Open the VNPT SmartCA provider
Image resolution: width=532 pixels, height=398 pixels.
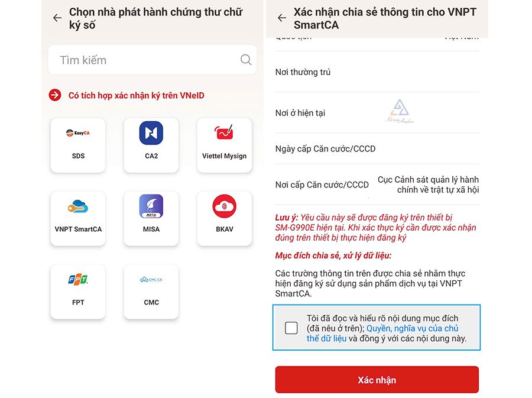[x=78, y=218]
